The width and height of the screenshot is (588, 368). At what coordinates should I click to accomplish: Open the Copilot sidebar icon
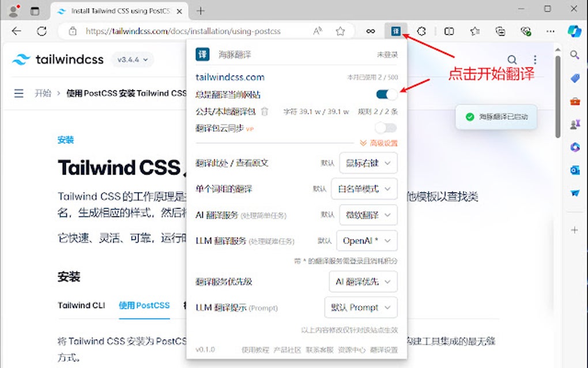point(574,31)
